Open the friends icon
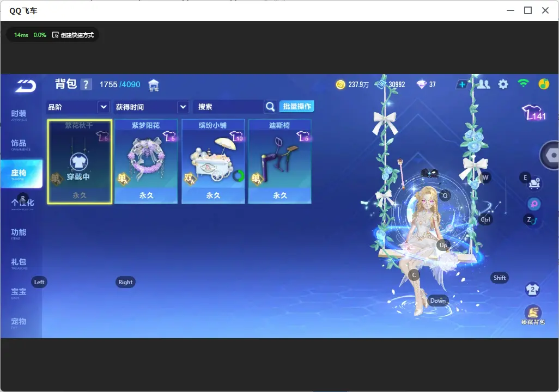This screenshot has width=559, height=392. click(x=483, y=84)
